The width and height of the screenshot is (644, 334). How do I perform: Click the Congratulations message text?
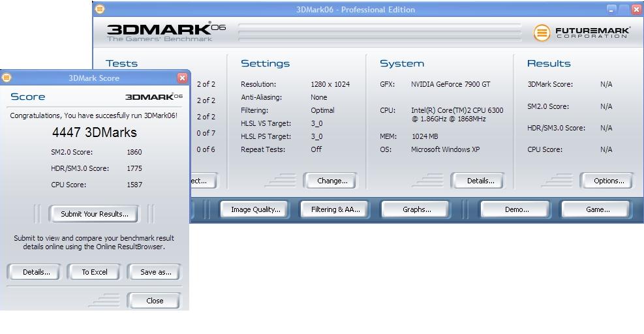94,115
